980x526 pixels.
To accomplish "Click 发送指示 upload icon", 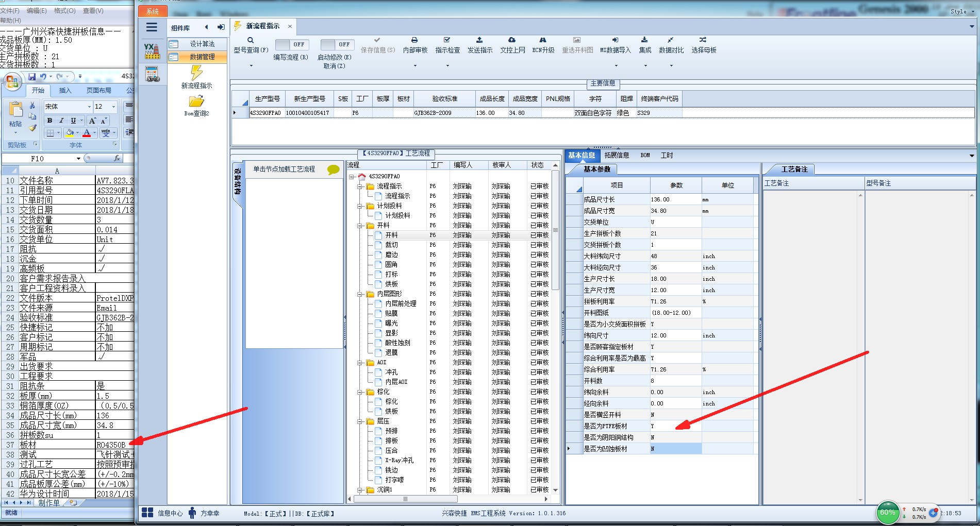I will [479, 40].
